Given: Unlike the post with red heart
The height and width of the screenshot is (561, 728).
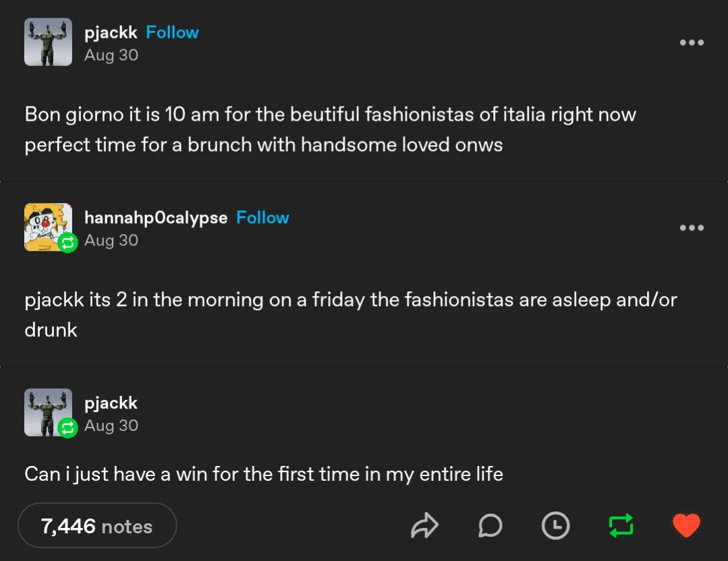Looking at the screenshot, I should 686,526.
